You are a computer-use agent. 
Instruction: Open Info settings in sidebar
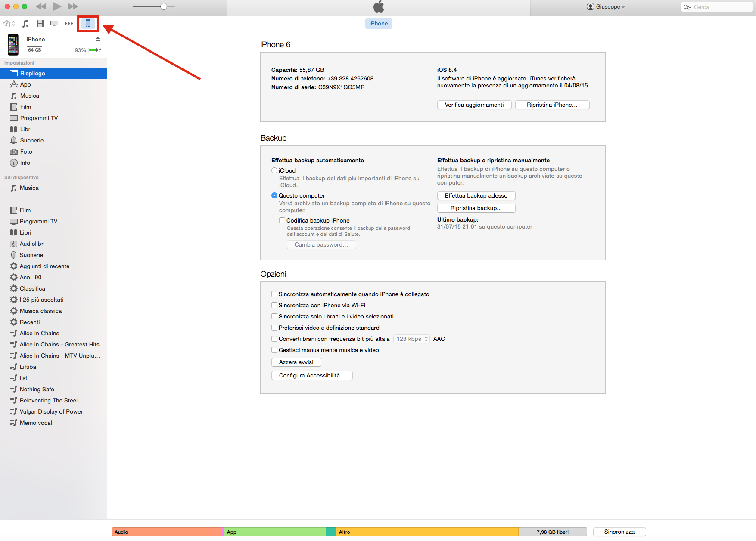(53, 163)
